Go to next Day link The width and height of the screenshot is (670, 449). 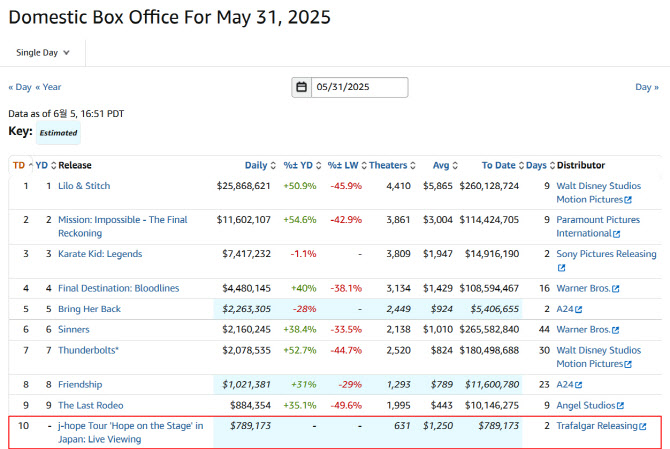pos(646,87)
